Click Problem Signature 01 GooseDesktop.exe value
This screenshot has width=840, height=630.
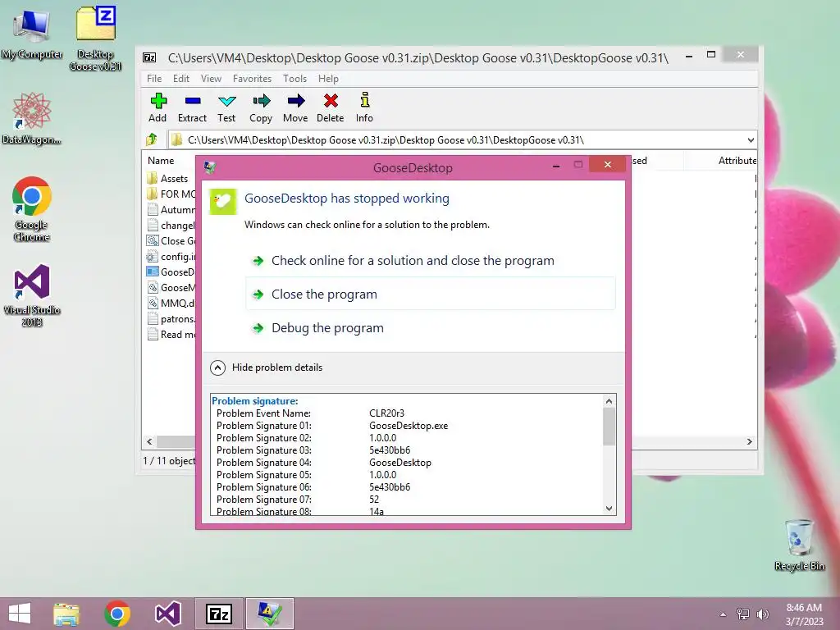tap(409, 426)
